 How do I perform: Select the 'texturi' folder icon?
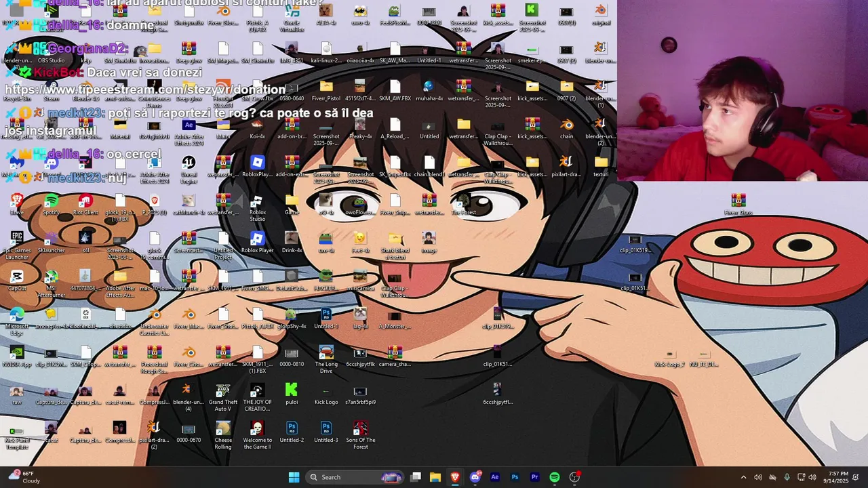point(601,166)
